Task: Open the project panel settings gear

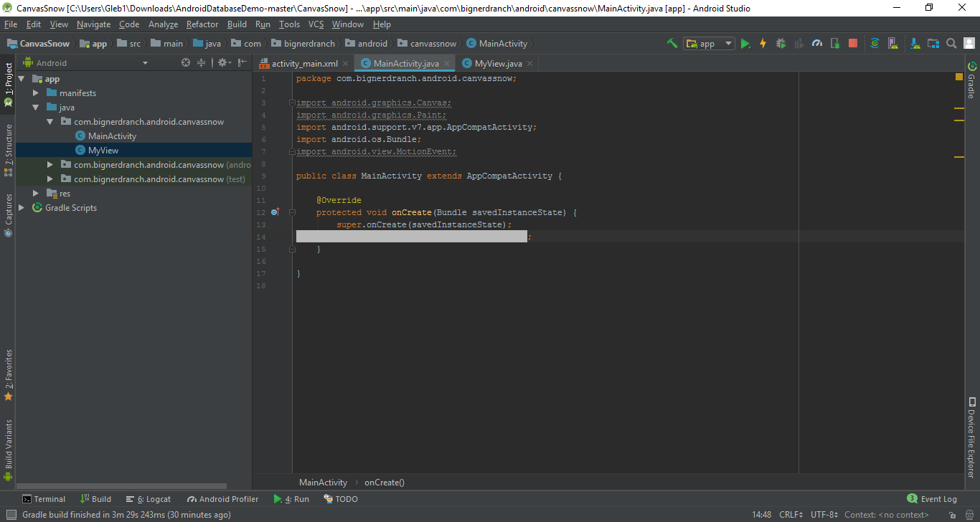Action: point(223,63)
